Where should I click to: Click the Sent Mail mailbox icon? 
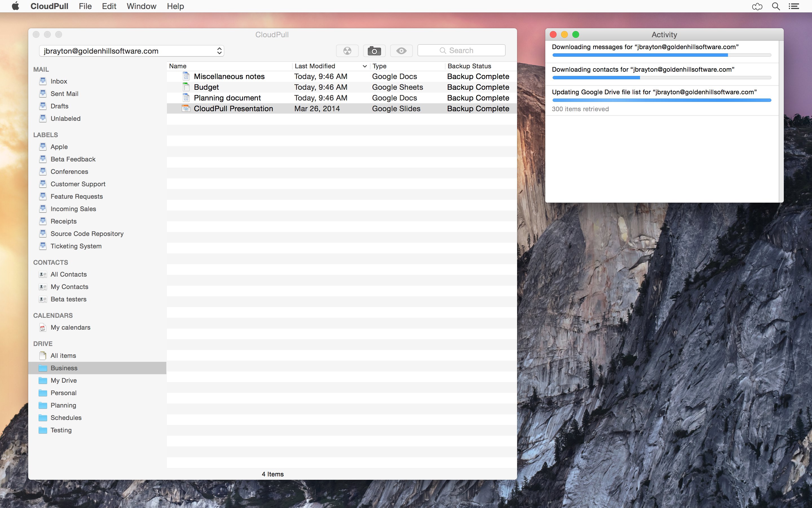(x=43, y=93)
